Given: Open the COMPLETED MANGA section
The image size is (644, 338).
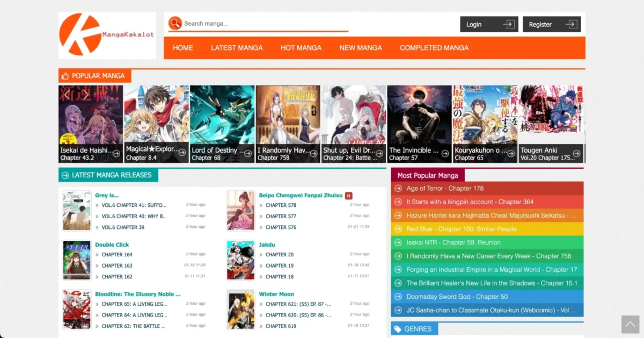Looking at the screenshot, I should 434,48.
